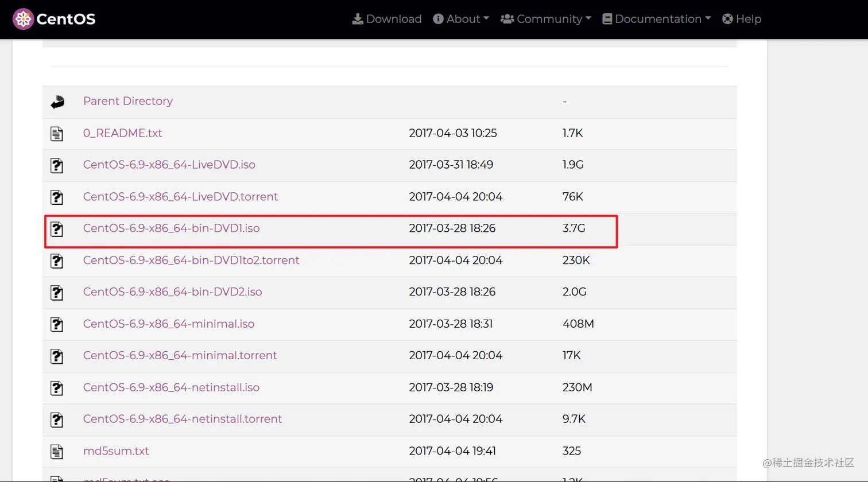Viewport: 868px width, 482px height.
Task: Open CentOS-6.9-x86_64-netinstall.torrent link
Action: [x=183, y=419]
